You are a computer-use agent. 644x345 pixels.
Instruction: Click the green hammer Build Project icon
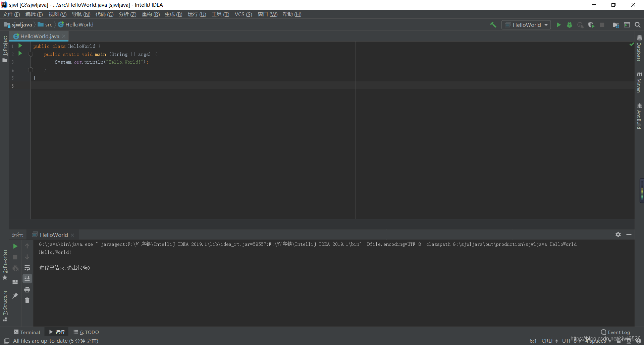(x=493, y=25)
